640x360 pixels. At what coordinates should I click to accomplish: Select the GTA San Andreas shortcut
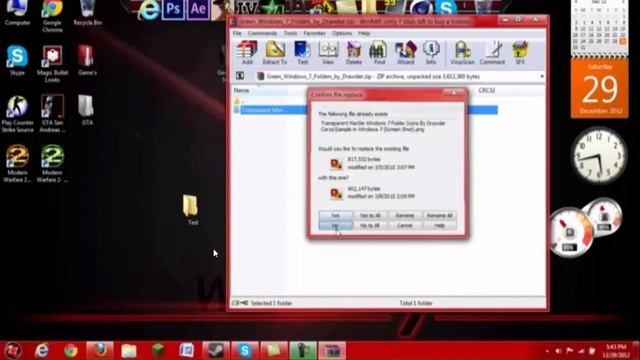click(x=52, y=114)
